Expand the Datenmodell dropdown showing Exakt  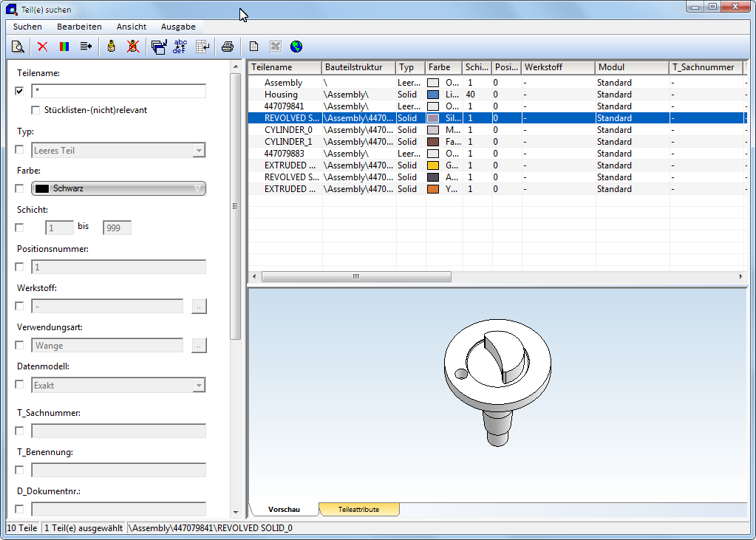[197, 386]
